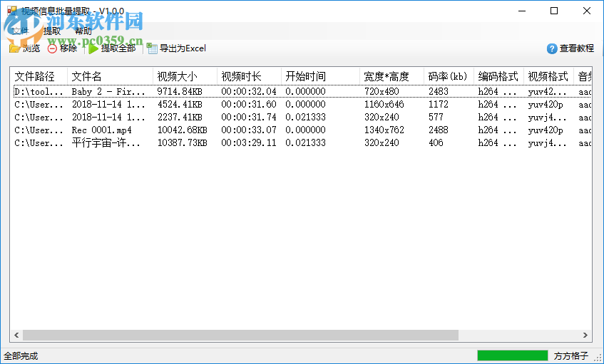The width and height of the screenshot is (604, 364).
Task: Click the 1160x646 resolution cell
Action: point(384,104)
